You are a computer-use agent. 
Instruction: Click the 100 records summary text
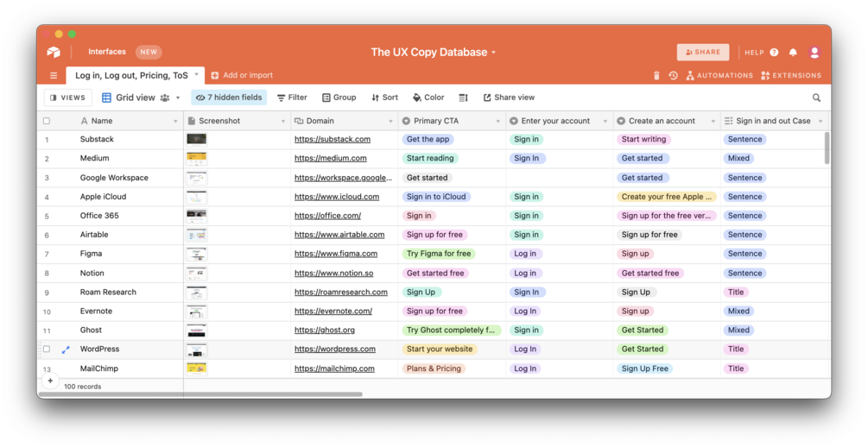(83, 387)
